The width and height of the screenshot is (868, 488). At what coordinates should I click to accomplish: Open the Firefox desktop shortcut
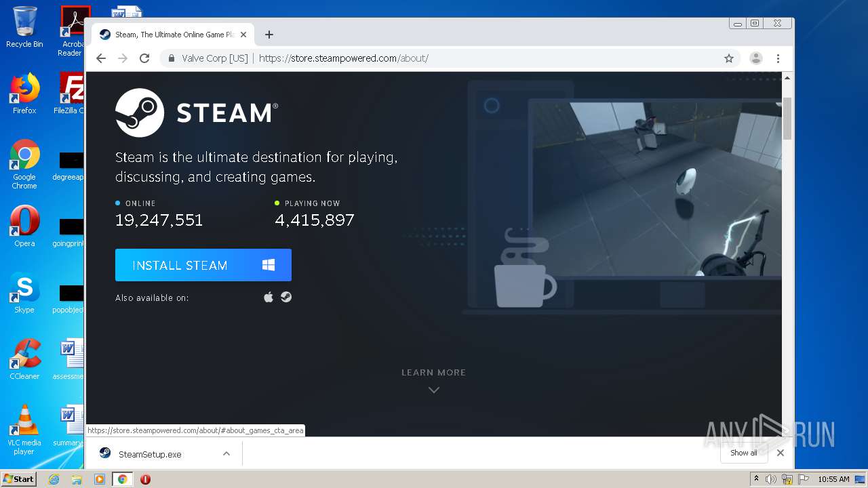pos(24,94)
